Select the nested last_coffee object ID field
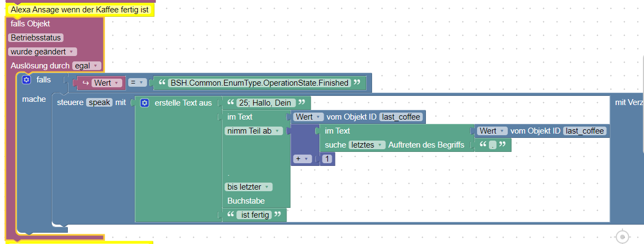Viewport: 644px width, 244px height. coord(585,131)
